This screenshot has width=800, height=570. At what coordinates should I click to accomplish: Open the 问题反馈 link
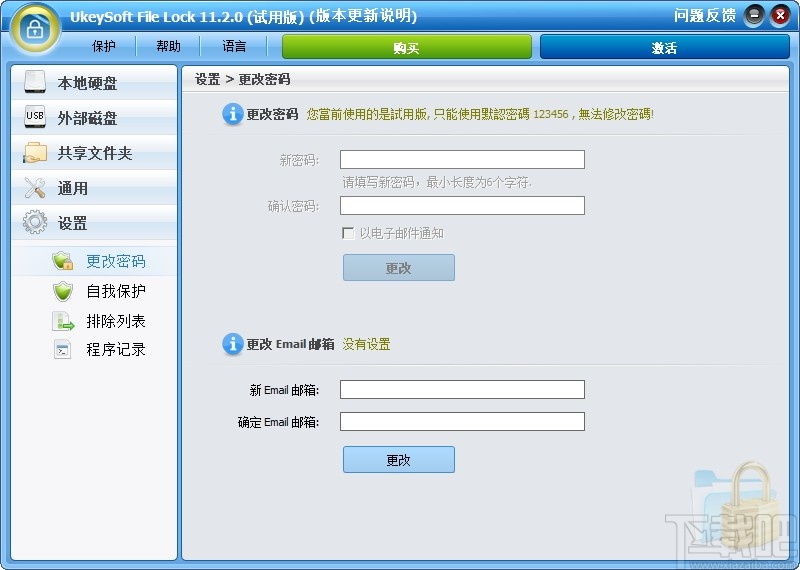[705, 16]
